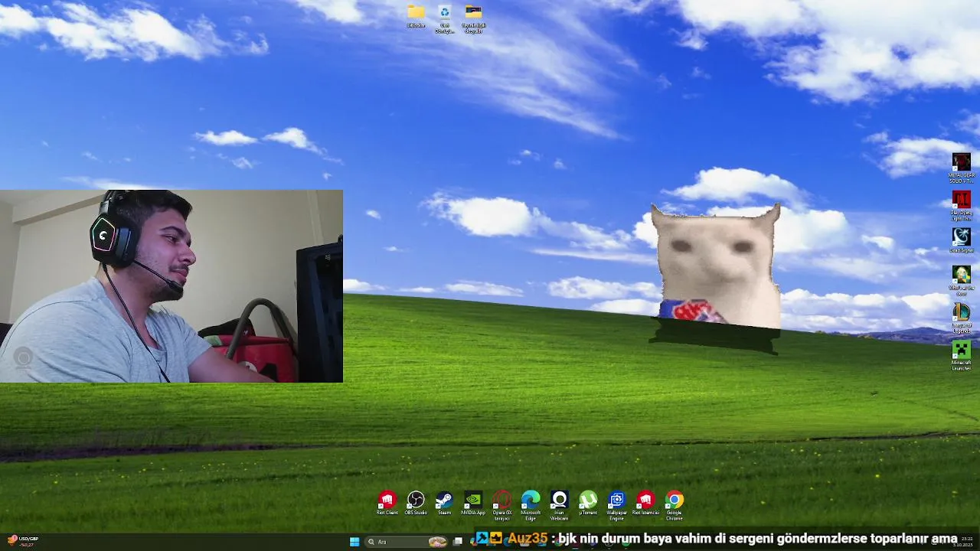This screenshot has height=551, width=980.
Task: Launch OBS Studio from the desktop
Action: click(x=416, y=503)
